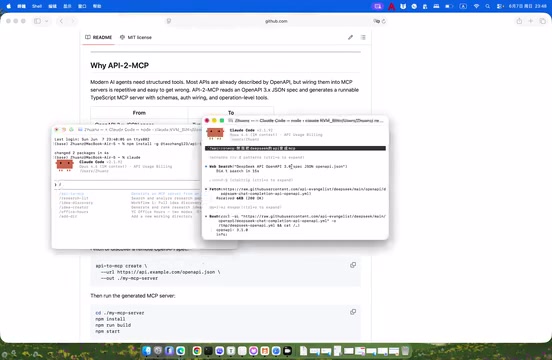Open Wi-Fi status in menu bar
The image size is (552, 360).
pos(476,6)
